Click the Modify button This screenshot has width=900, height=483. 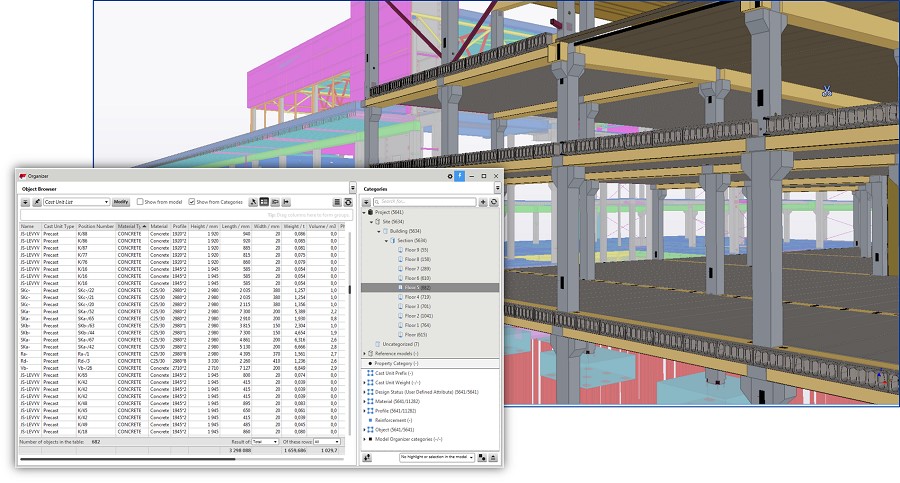tap(121, 202)
